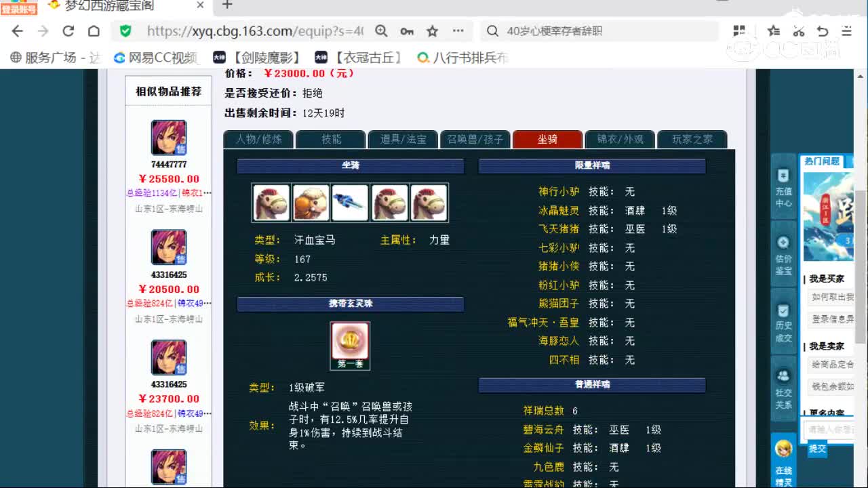Open the browser hamburger menu
Image resolution: width=868 pixels, height=488 pixels.
pyautogui.click(x=847, y=31)
